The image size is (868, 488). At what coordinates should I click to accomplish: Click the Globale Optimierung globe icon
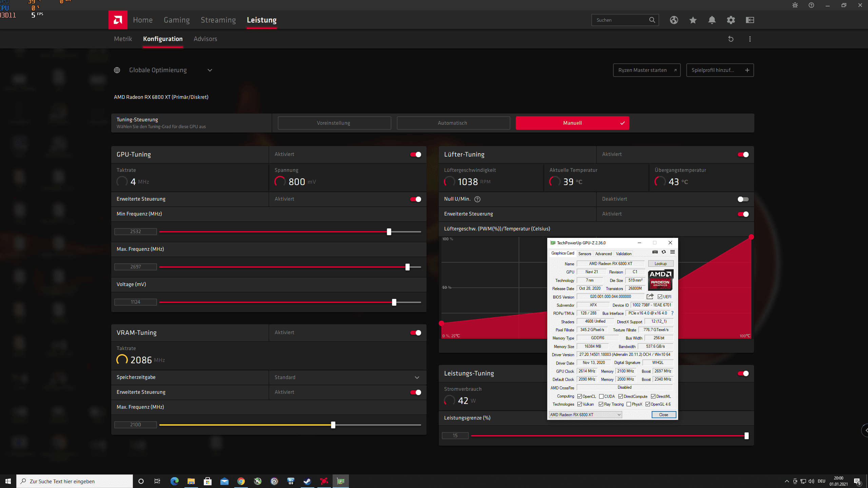point(117,70)
